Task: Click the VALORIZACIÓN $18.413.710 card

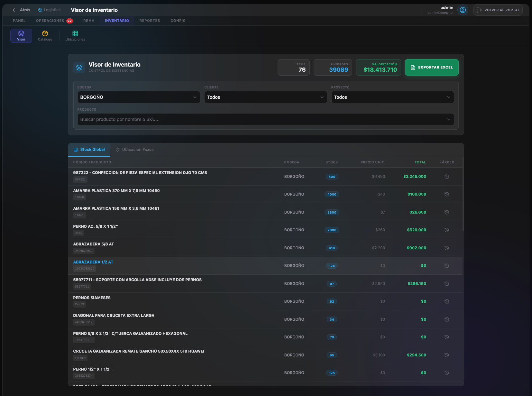Action: 379,68
